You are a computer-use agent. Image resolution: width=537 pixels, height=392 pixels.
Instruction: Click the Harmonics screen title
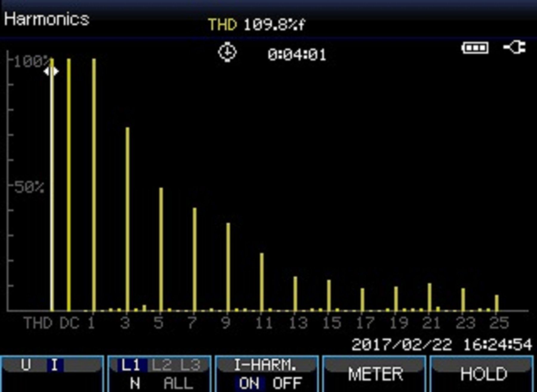47,19
